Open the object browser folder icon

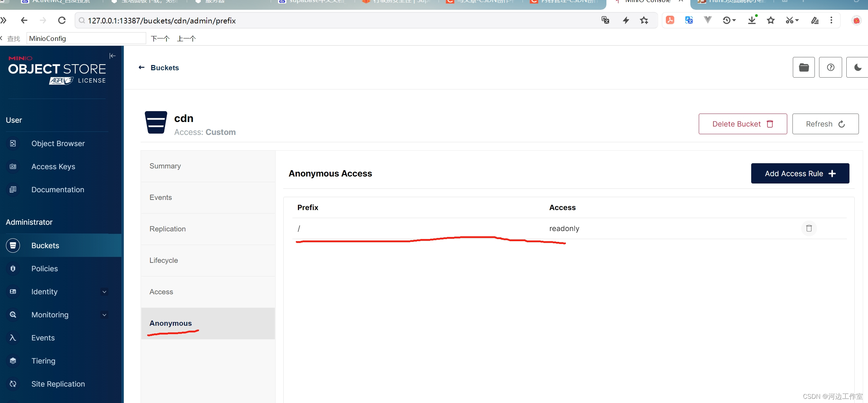pyautogui.click(x=803, y=67)
